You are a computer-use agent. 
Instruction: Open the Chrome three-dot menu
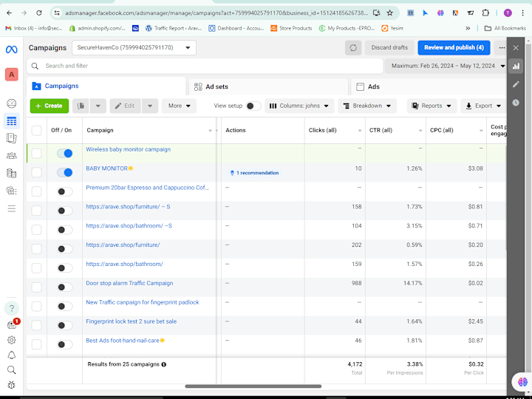(x=522, y=13)
